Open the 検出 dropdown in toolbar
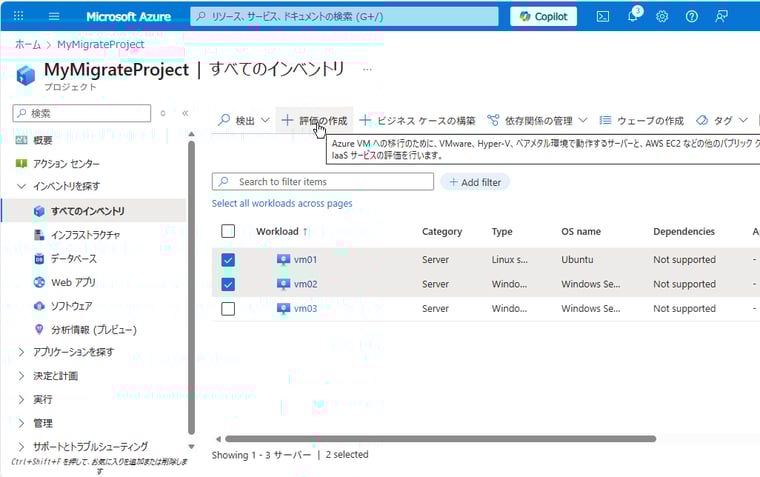This screenshot has height=477, width=760. coord(244,121)
